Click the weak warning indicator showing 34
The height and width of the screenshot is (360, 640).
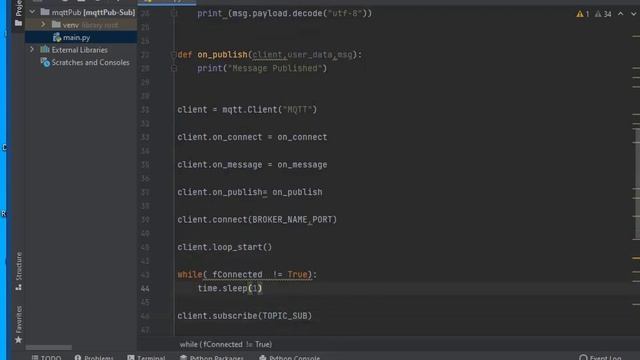coord(603,14)
